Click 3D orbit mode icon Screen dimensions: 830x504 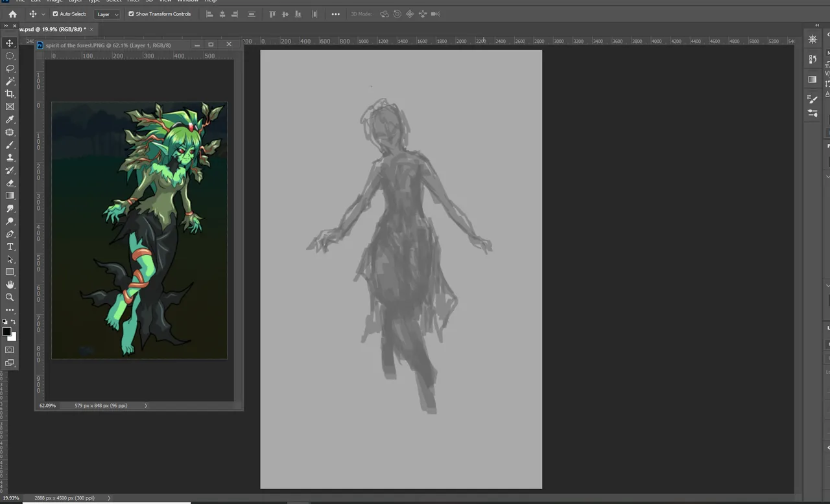(x=385, y=14)
